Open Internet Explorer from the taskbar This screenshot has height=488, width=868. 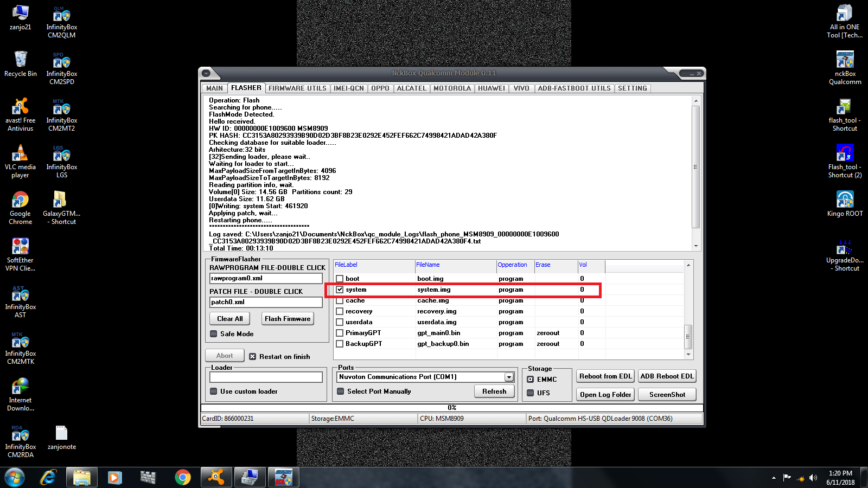click(48, 478)
